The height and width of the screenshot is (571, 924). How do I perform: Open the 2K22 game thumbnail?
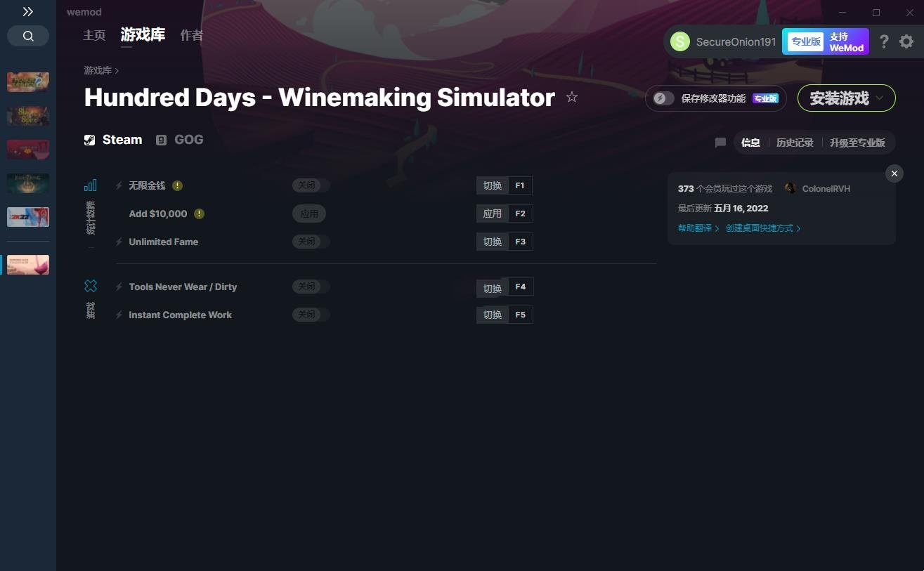click(x=28, y=217)
